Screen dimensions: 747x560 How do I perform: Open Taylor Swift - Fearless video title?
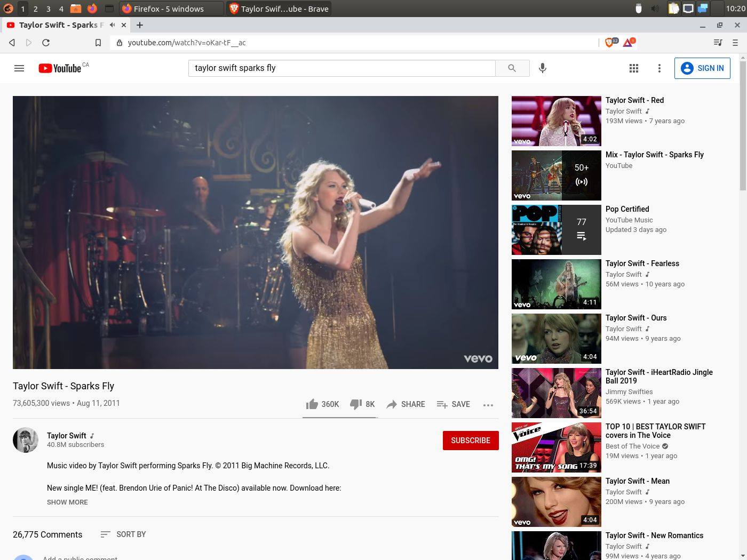coord(642,263)
